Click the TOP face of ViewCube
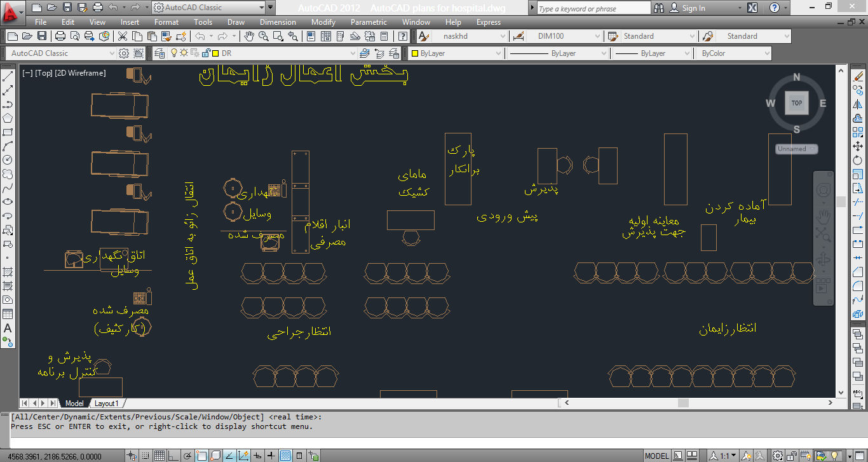Screen dimensions: 868x462 click(796, 103)
